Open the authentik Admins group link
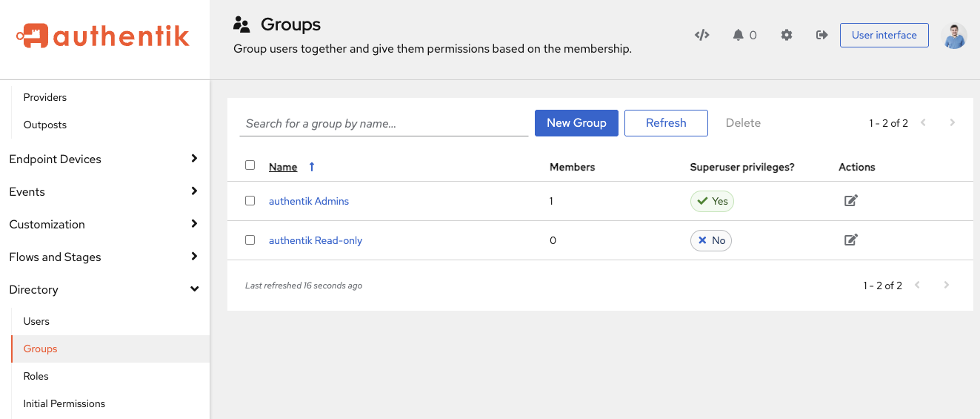980x419 pixels. click(x=308, y=201)
